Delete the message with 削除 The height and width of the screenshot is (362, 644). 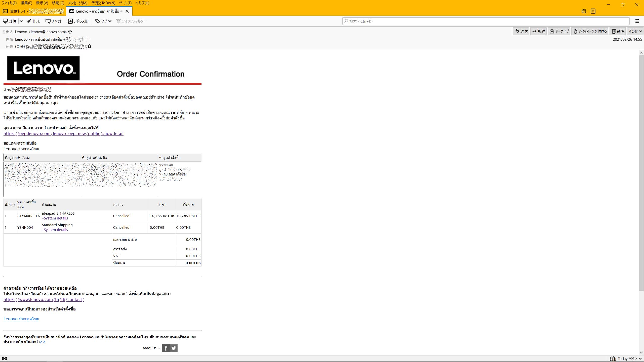pos(618,31)
